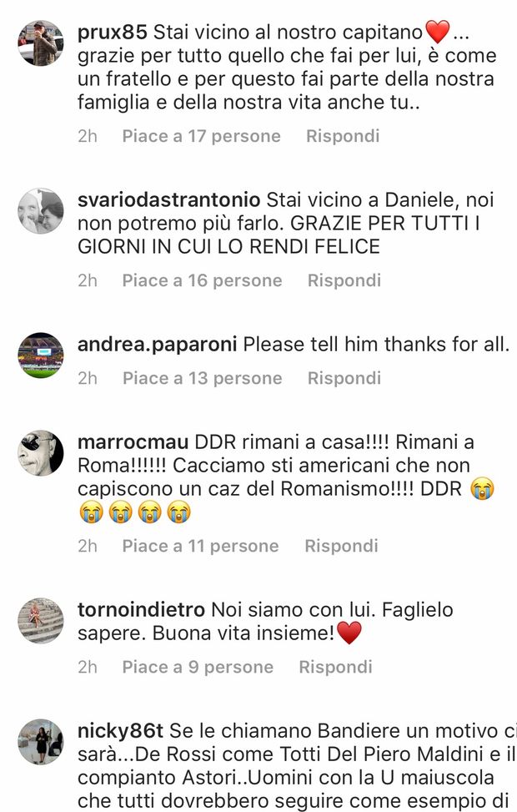
Task: Reply to tornoindietro comment
Action: 335,667
